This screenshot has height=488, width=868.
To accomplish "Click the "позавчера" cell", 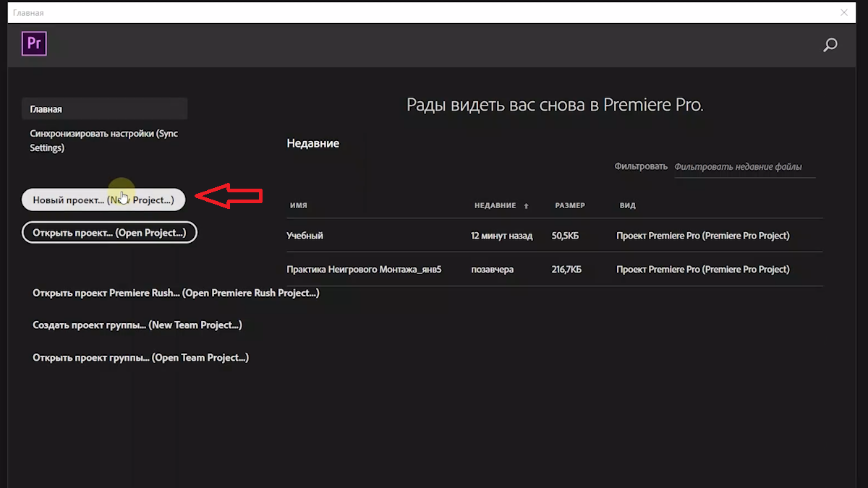I will pyautogui.click(x=492, y=269).
